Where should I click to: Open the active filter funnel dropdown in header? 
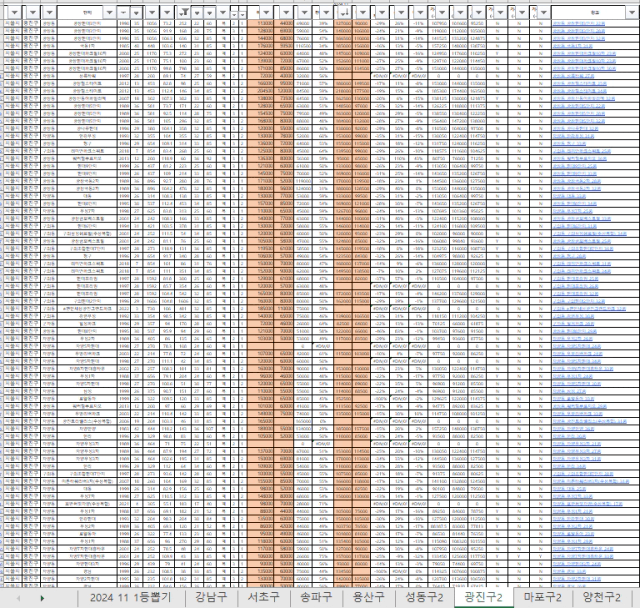(185, 13)
